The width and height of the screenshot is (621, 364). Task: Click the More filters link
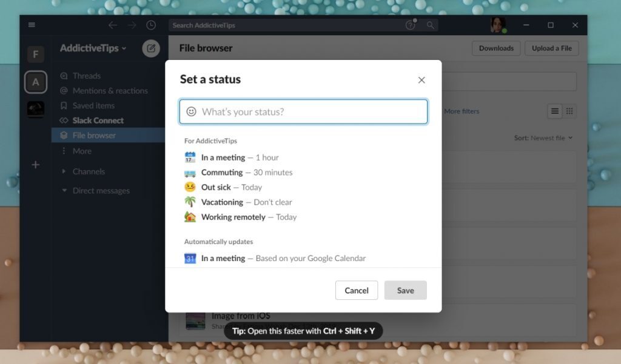pyautogui.click(x=462, y=111)
